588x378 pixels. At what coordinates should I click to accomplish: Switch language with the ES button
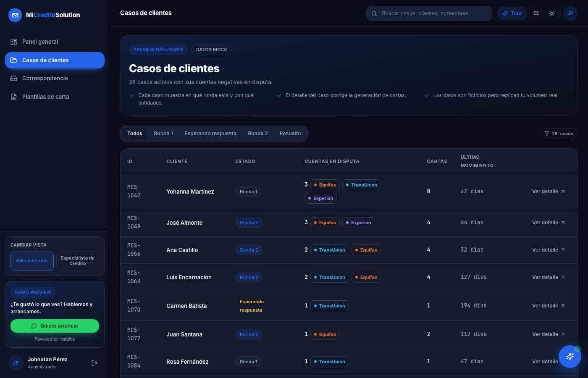click(x=536, y=13)
